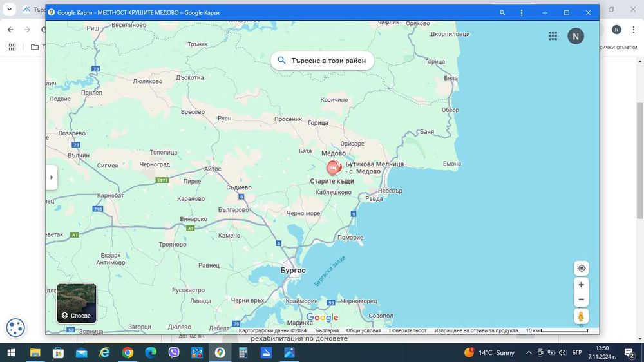Viewport: 644px width, 362px height.
Task: Click the weather widget '14°C Sunny'
Action: pos(489,352)
